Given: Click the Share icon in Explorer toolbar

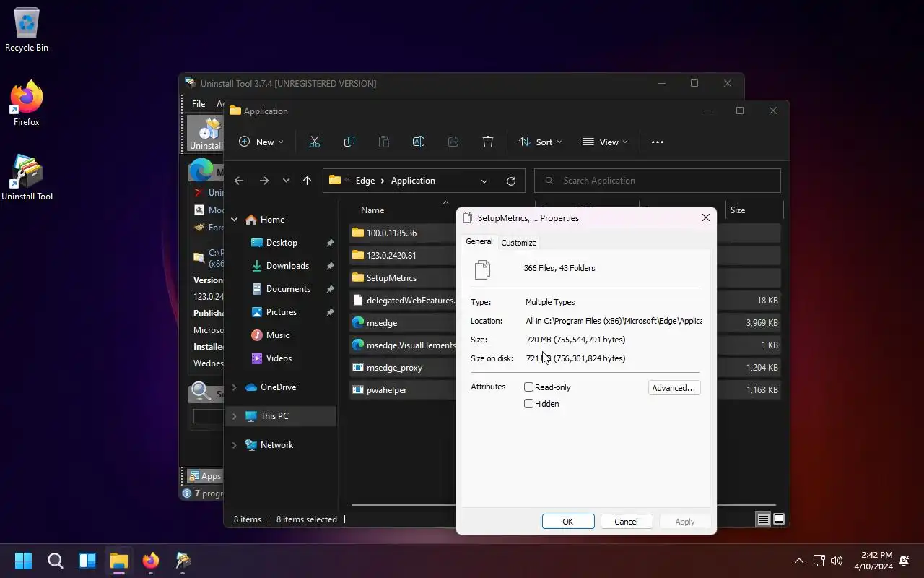Looking at the screenshot, I should [x=453, y=142].
